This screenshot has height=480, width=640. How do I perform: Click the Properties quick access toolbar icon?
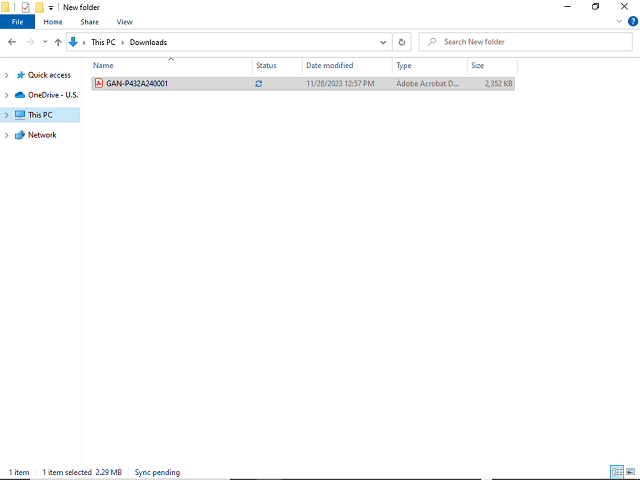26,7
